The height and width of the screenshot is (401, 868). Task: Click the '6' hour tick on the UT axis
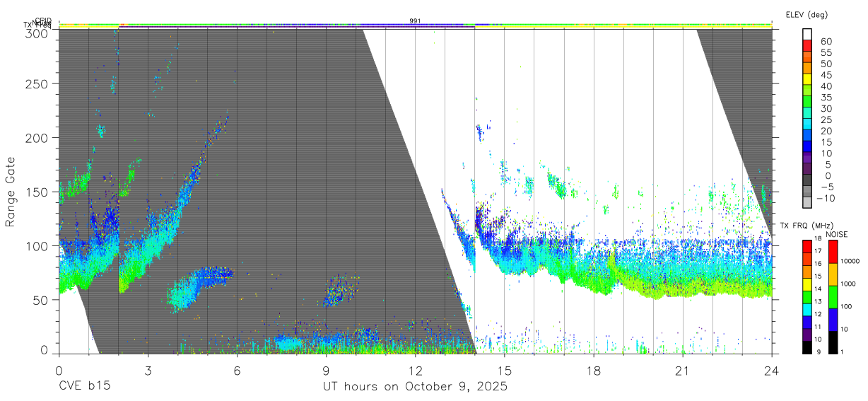click(237, 371)
